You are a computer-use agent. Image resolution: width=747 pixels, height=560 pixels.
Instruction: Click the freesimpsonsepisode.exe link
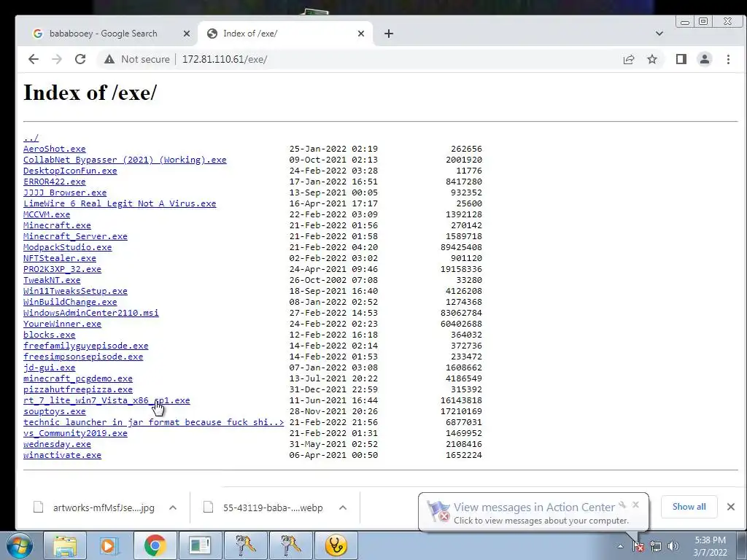click(x=83, y=357)
